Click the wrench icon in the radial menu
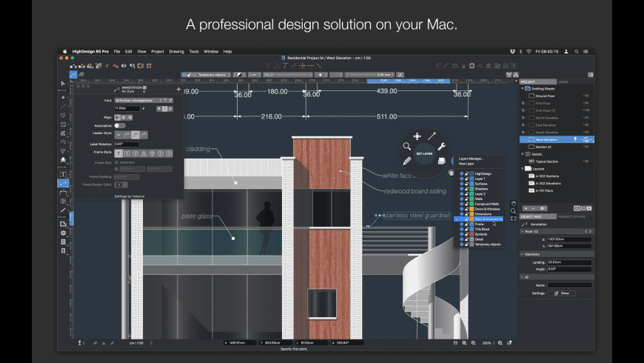Image resolution: width=644 pixels, height=363 pixels. pos(442,146)
